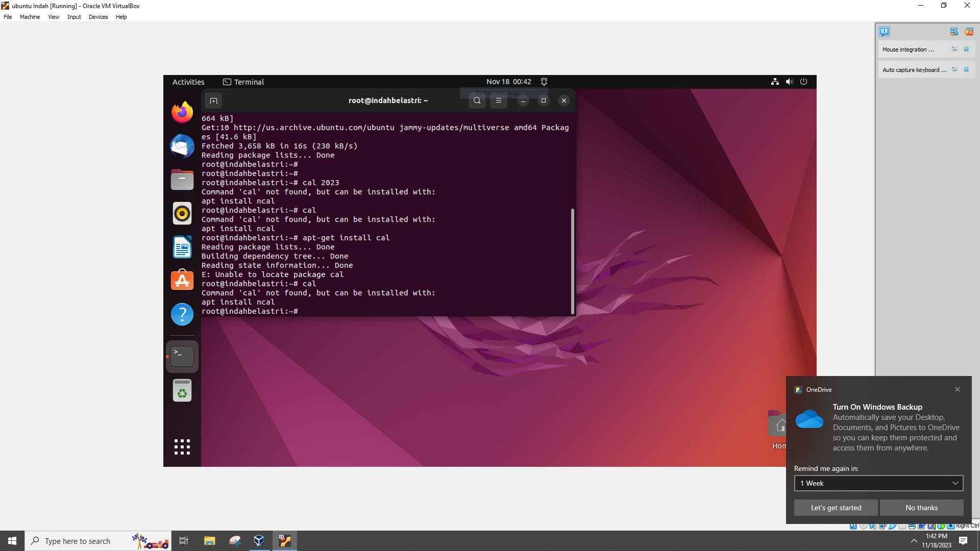The width and height of the screenshot is (980, 551).
Task: Open the Trash icon in dock
Action: 182,391
